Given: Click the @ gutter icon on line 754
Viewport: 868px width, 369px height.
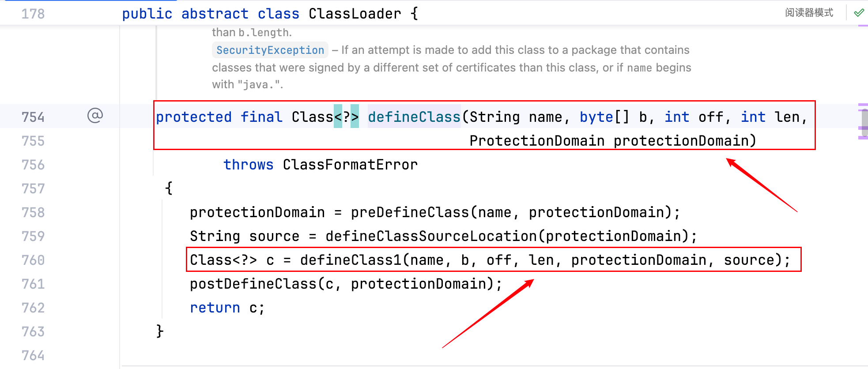Looking at the screenshot, I should pos(95,116).
